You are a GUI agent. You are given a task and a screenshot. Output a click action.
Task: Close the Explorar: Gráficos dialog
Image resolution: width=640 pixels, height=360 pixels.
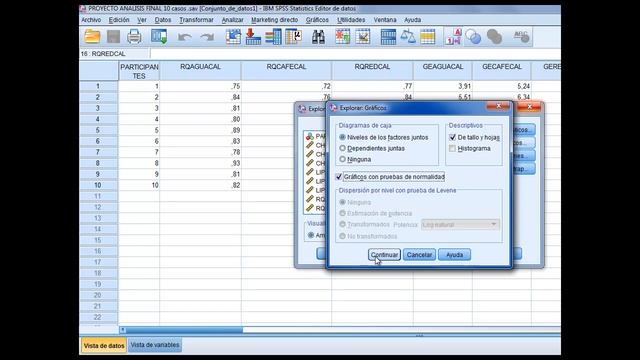(498, 107)
